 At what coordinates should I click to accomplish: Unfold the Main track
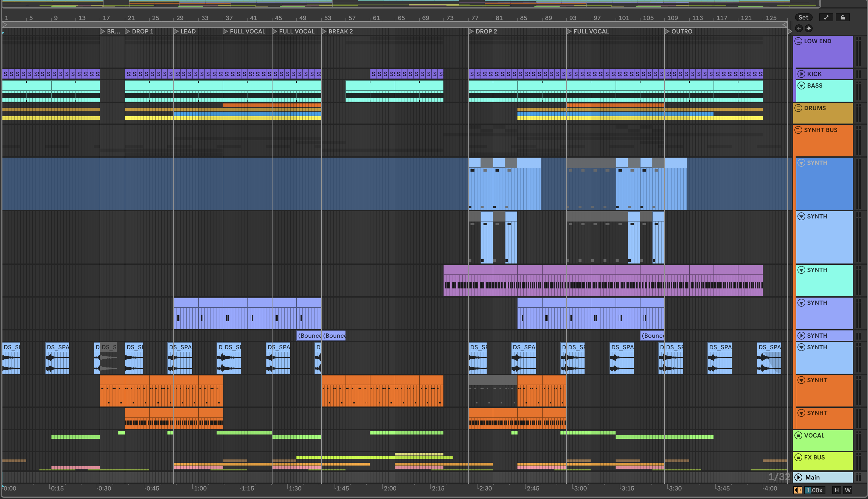(798, 477)
